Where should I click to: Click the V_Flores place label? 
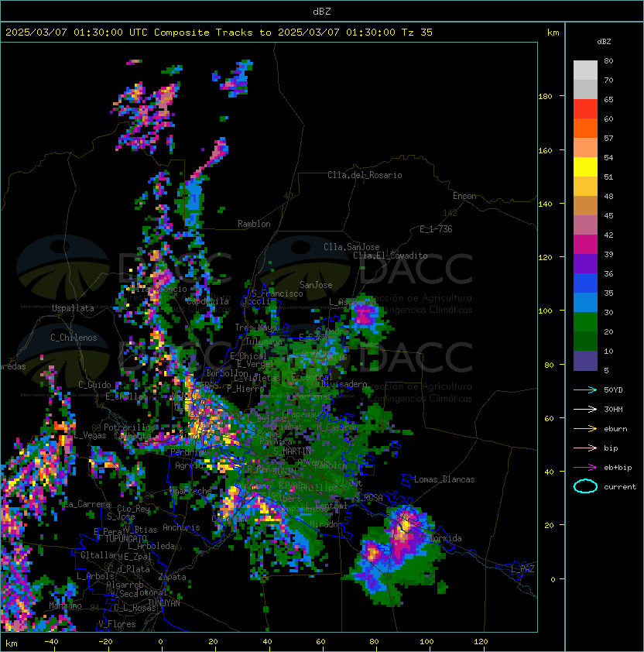[x=117, y=624]
